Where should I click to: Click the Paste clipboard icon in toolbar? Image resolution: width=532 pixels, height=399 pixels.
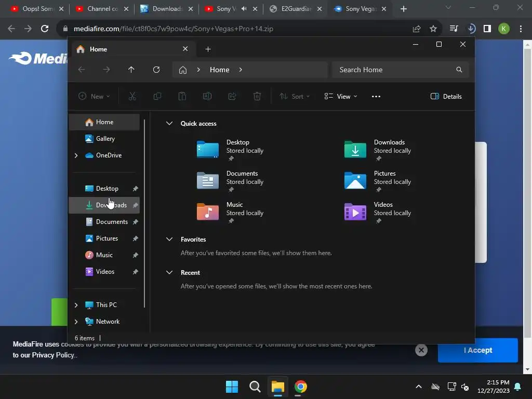[x=182, y=96]
